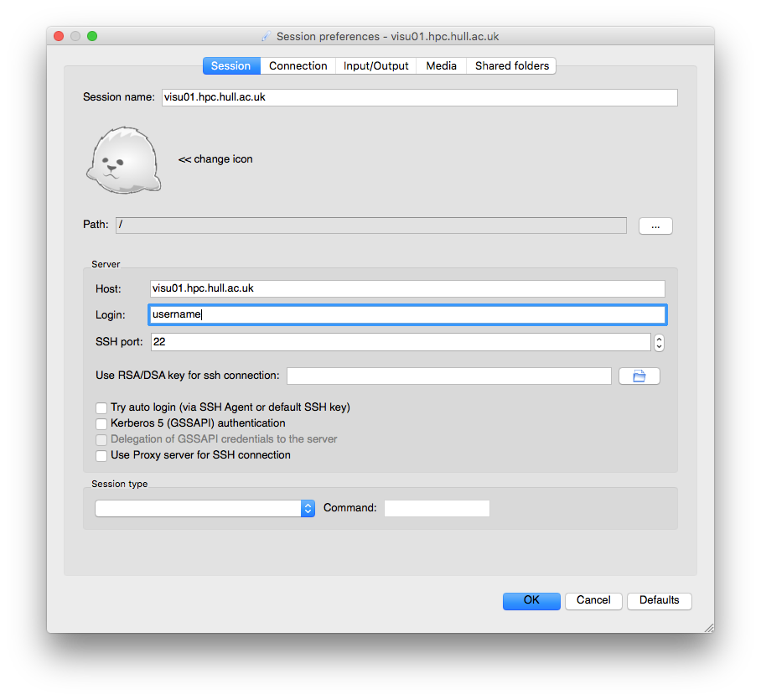This screenshot has width=761, height=700.
Task: Enable Try auto login checkbox
Action: click(x=101, y=407)
